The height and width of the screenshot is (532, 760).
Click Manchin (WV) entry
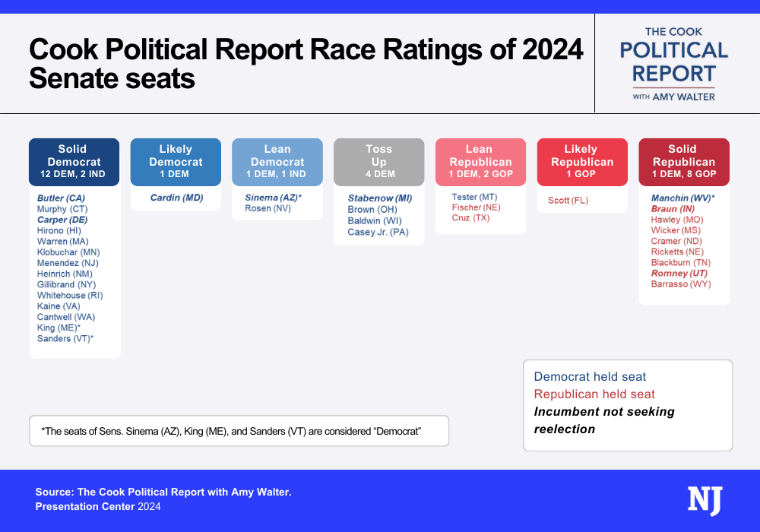(682, 198)
